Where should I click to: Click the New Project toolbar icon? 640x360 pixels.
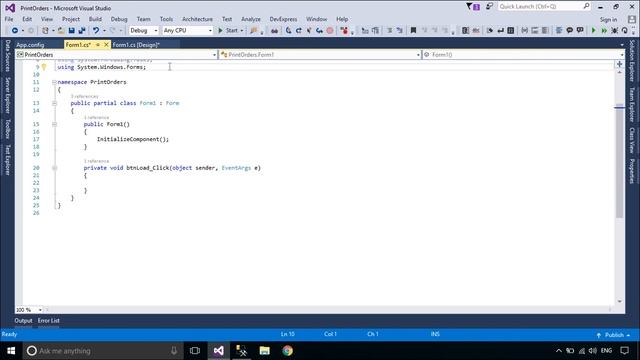(x=45, y=31)
